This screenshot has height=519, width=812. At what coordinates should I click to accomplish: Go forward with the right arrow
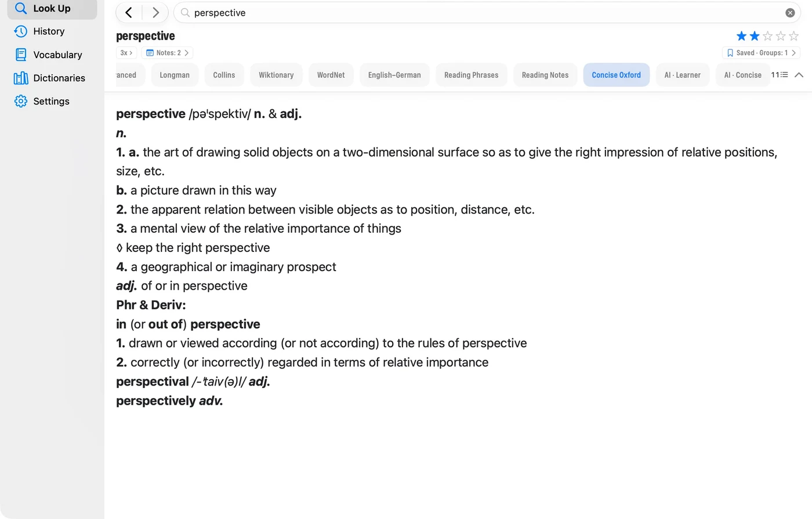click(155, 12)
